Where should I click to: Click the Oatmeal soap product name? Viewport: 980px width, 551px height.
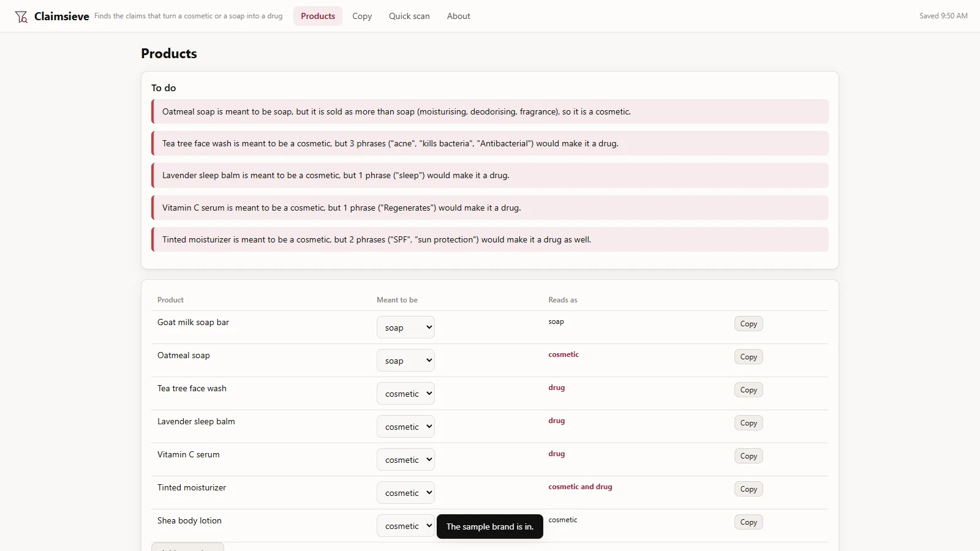click(184, 355)
